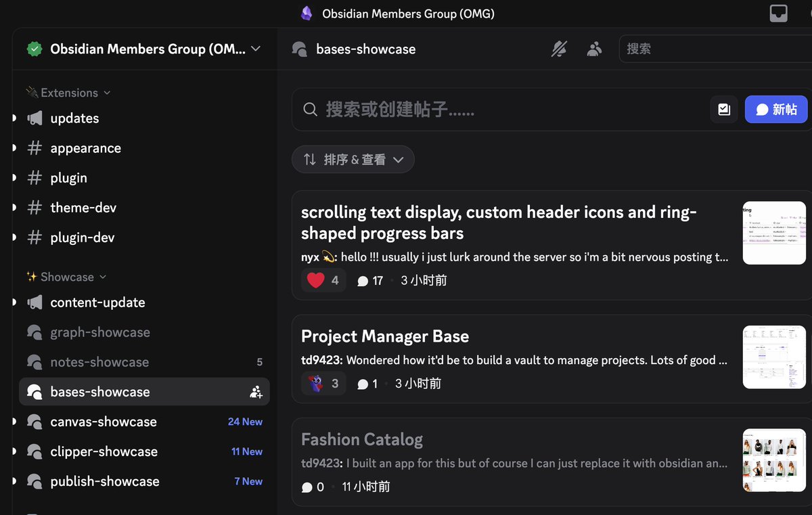Screen dimensions: 812x515
Task: Open the server name dropdown chevron
Action: pyautogui.click(x=256, y=49)
